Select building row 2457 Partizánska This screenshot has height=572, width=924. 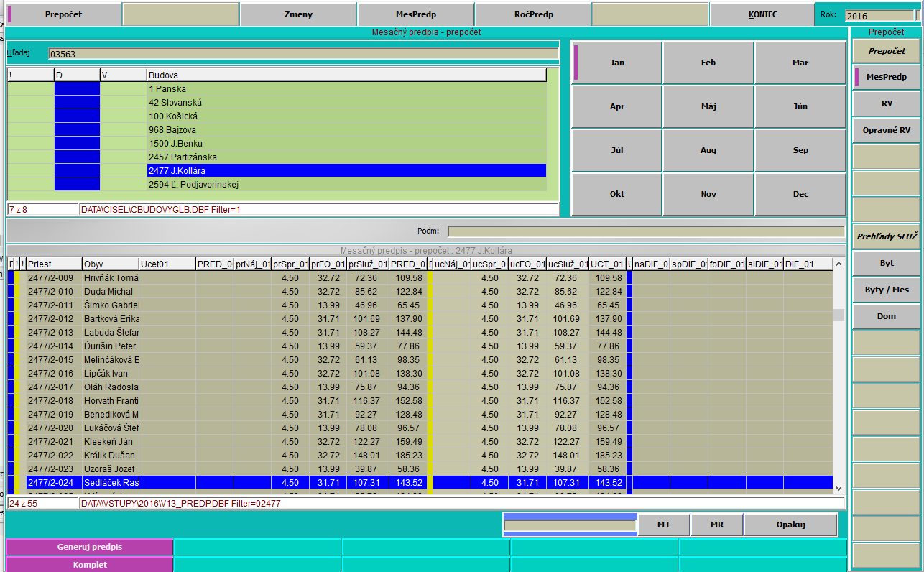[x=277, y=157]
